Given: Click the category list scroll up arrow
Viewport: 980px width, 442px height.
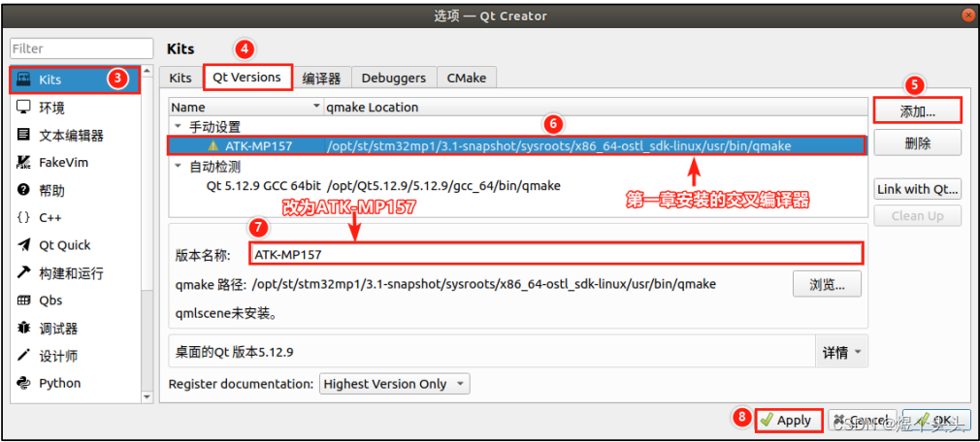Looking at the screenshot, I should (x=147, y=71).
